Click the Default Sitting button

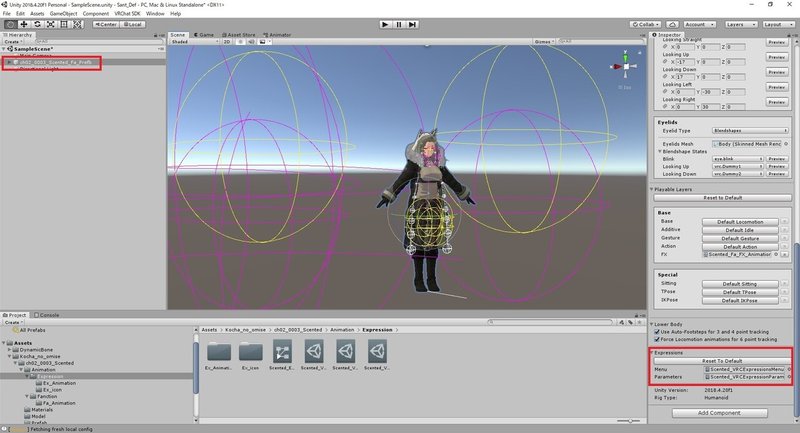[740, 284]
